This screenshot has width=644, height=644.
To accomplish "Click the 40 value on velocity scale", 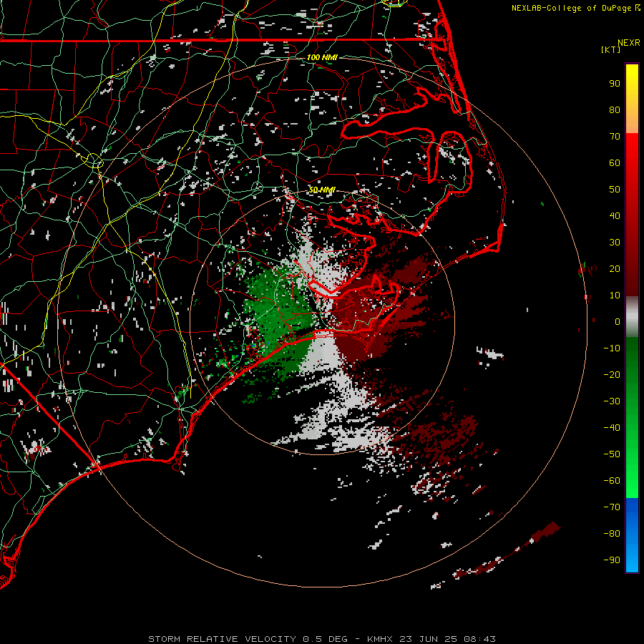I will pyautogui.click(x=615, y=216).
